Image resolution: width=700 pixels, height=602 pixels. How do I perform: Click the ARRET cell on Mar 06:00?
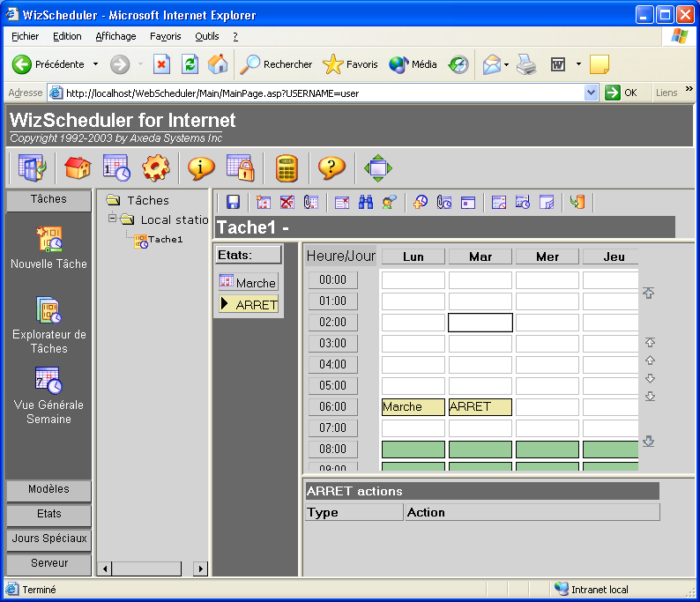[480, 406]
